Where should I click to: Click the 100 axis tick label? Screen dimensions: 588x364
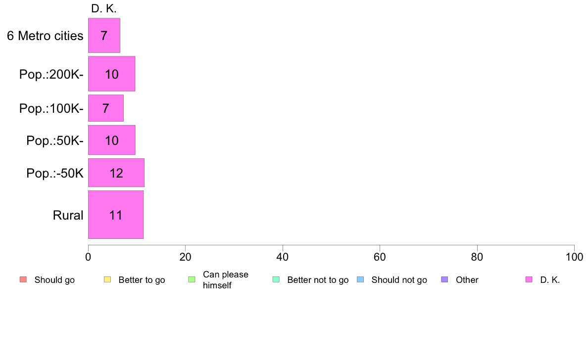(574, 257)
